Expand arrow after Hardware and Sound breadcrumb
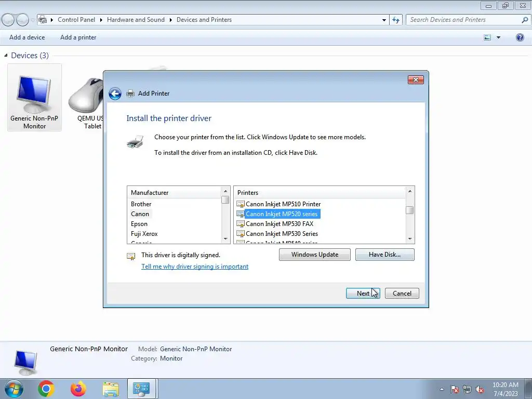 pyautogui.click(x=170, y=20)
